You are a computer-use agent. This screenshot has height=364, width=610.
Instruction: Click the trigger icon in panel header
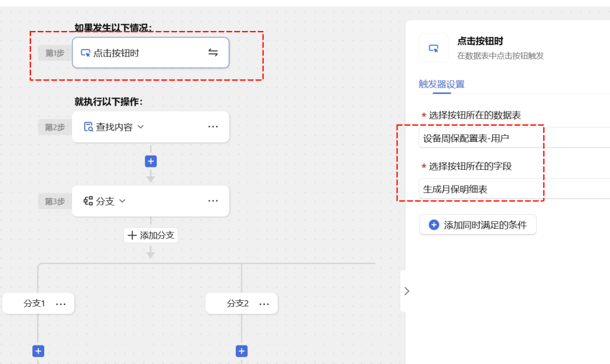434,48
